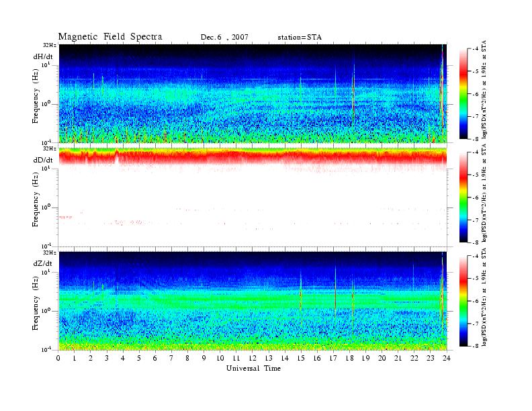Click the -6 value on the dD/dt color scale

coord(475,197)
